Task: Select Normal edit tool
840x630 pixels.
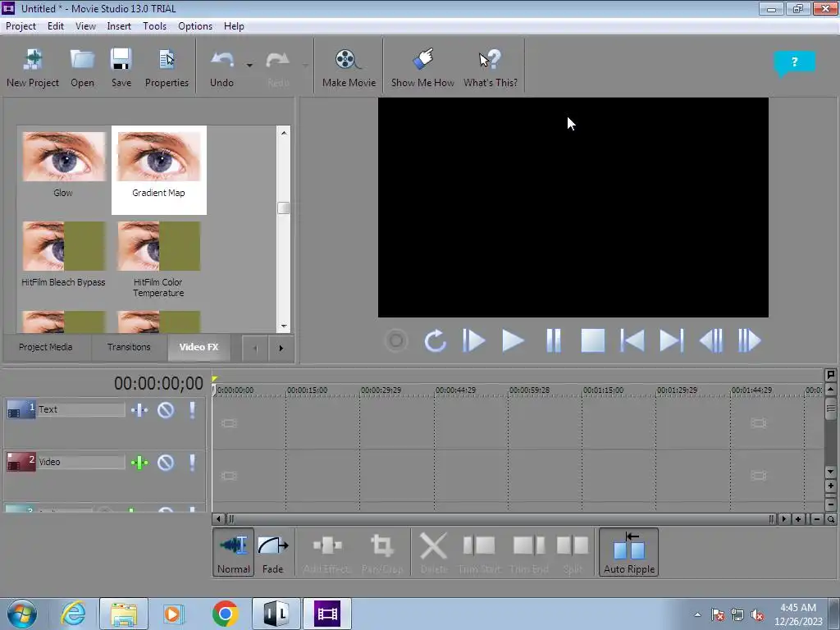Action: tap(234, 552)
